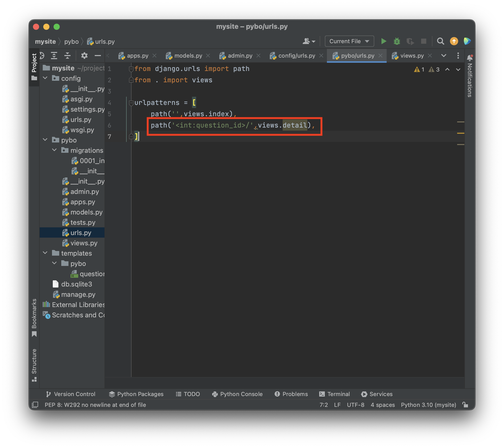Open the Python Console tool window
The height and width of the screenshot is (448, 504).
(237, 394)
